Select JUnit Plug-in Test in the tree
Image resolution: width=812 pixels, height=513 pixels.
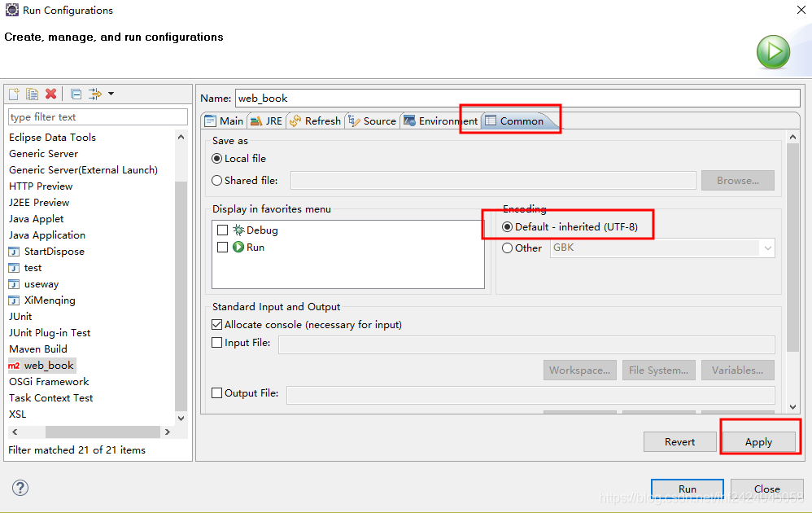click(x=50, y=333)
